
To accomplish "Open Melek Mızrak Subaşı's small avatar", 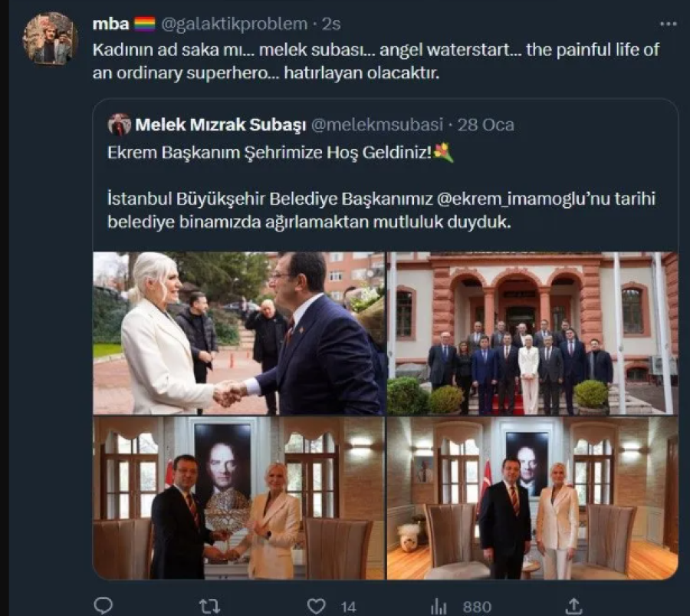I will coord(120,124).
